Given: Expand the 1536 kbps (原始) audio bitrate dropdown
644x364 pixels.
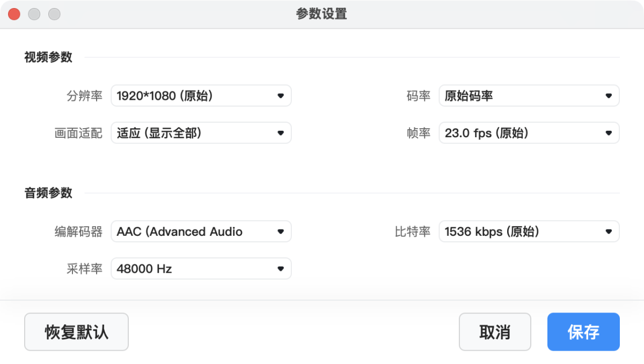Looking at the screenshot, I should [x=521, y=232].
